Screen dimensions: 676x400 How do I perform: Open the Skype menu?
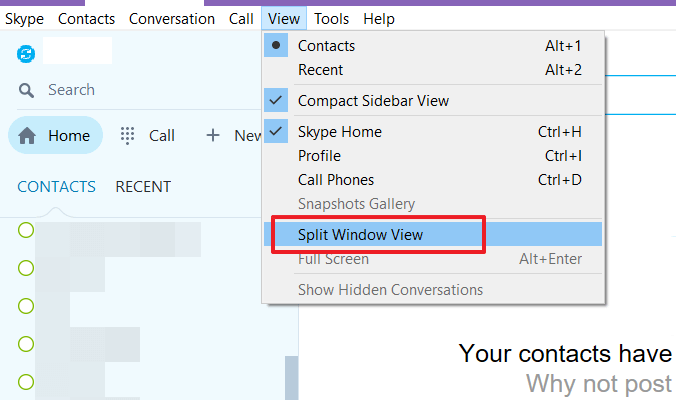25,19
